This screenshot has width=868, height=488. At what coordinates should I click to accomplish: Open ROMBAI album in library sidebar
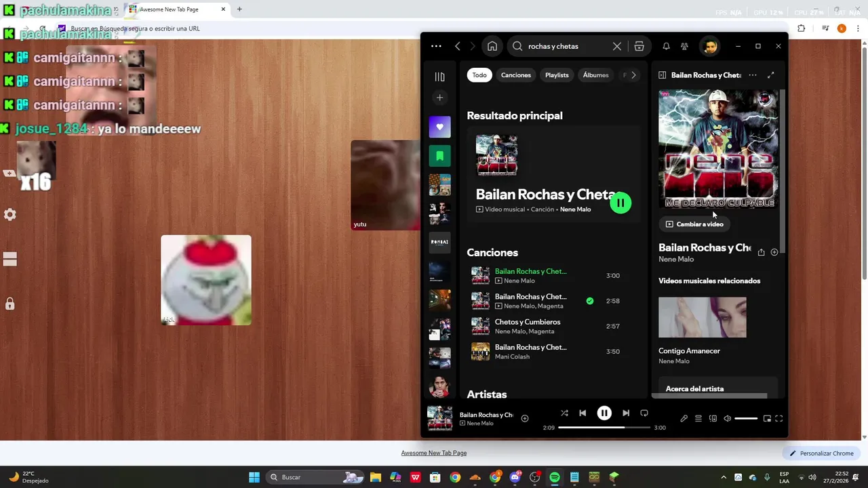439,242
